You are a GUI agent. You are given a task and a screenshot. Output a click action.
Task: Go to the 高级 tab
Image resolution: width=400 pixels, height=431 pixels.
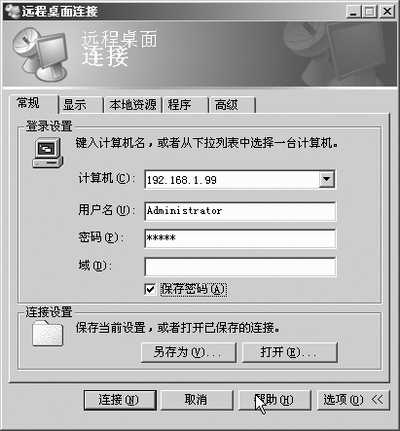pyautogui.click(x=232, y=105)
